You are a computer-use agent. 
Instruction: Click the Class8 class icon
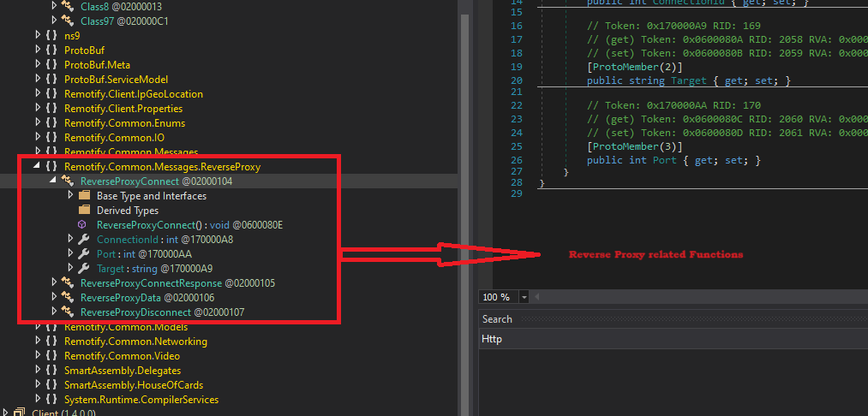coord(68,6)
